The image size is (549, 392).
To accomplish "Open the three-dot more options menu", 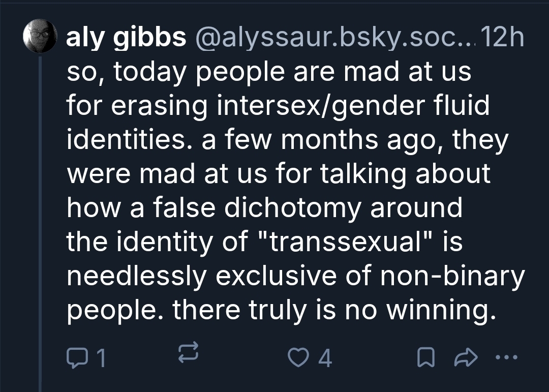I will click(x=506, y=357).
